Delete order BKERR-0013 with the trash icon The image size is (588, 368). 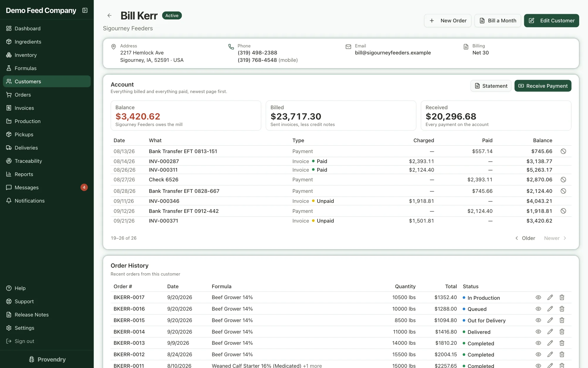pyautogui.click(x=562, y=343)
